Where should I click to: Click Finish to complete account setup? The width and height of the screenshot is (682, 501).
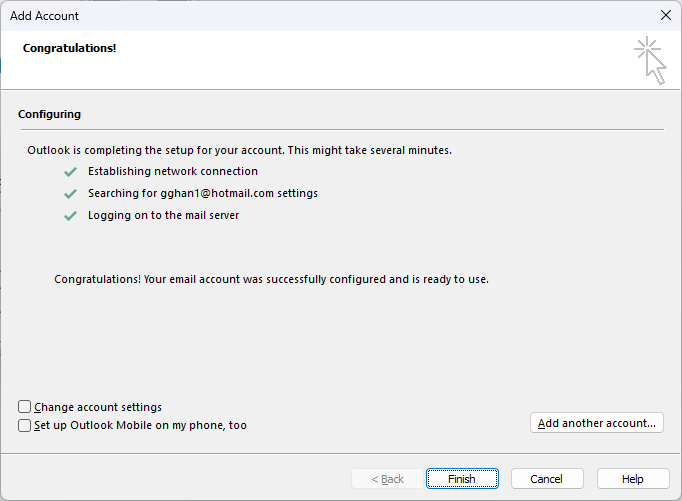point(461,479)
